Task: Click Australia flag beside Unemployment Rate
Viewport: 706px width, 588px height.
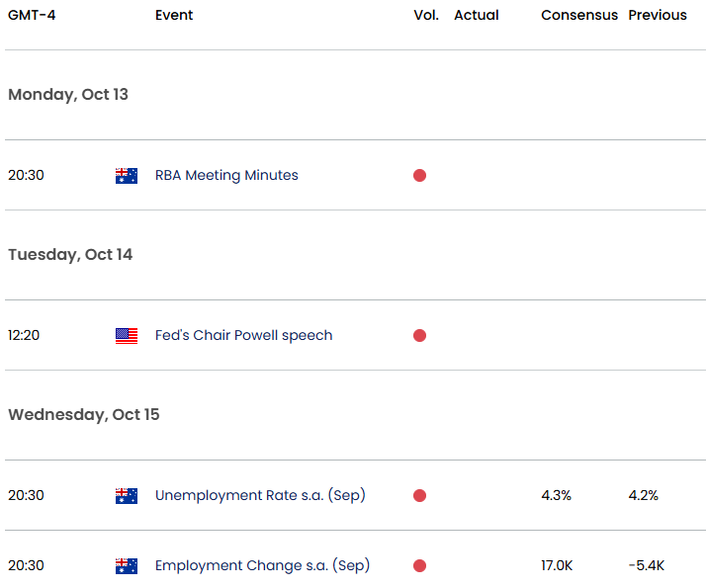Action: 127,496
